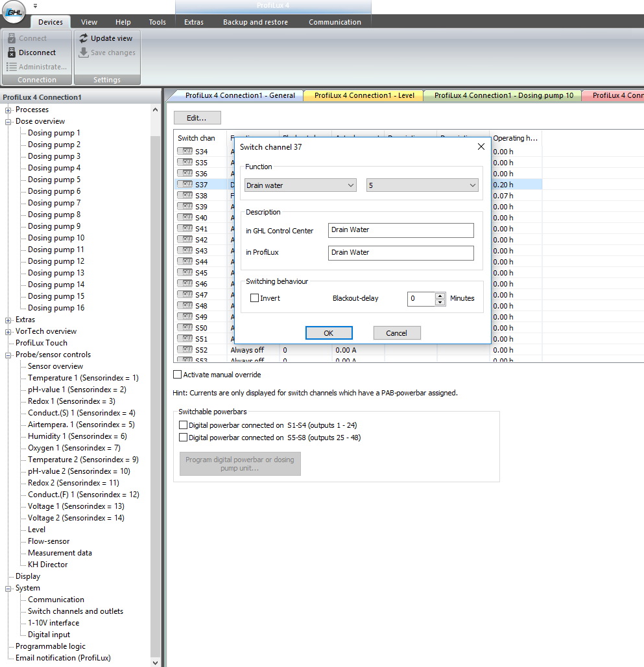This screenshot has width=644, height=667.
Task: Select Sensor overview in tree
Action: (x=55, y=366)
